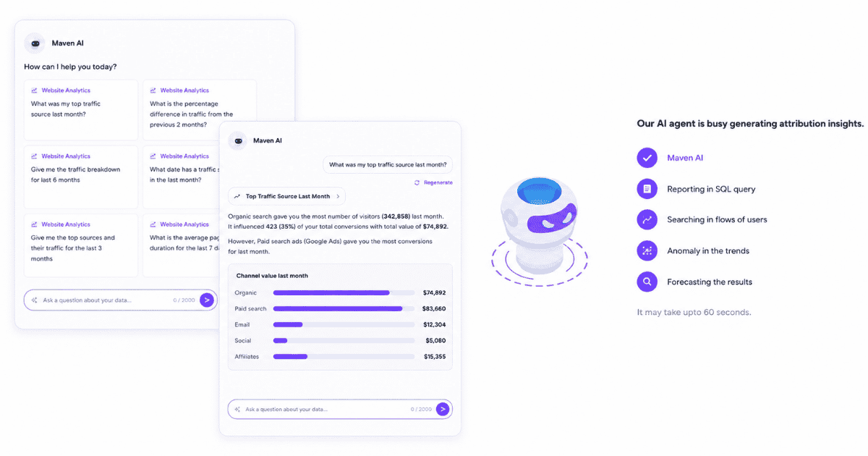Screen dimensions: 868x456
Task: Click the $15,355 Affiliates value
Action: point(434,356)
